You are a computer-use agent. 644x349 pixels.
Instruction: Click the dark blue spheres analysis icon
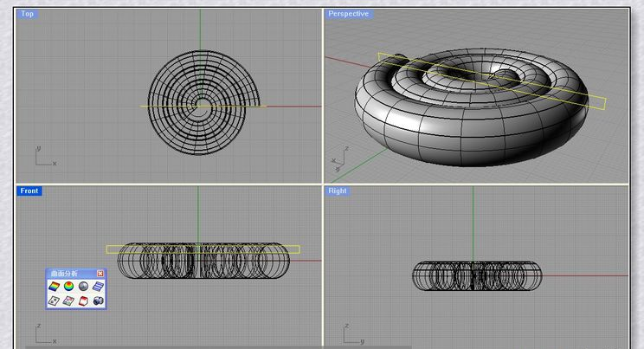point(98,301)
